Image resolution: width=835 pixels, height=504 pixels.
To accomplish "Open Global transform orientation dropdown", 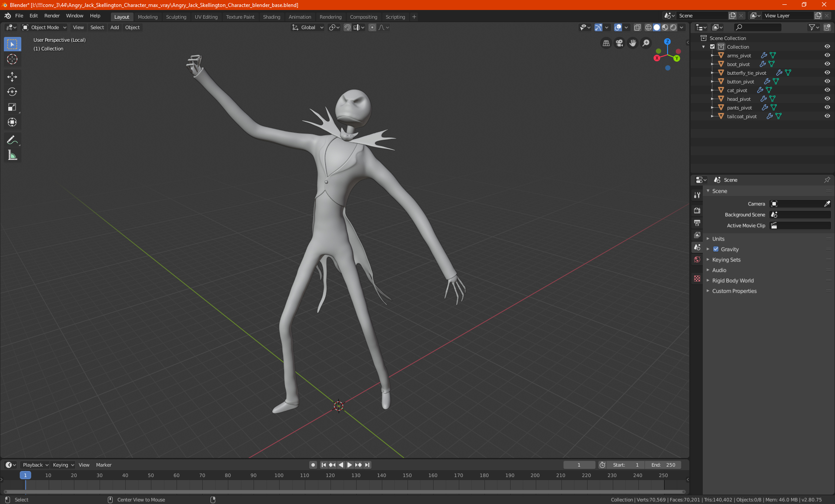I will click(308, 27).
